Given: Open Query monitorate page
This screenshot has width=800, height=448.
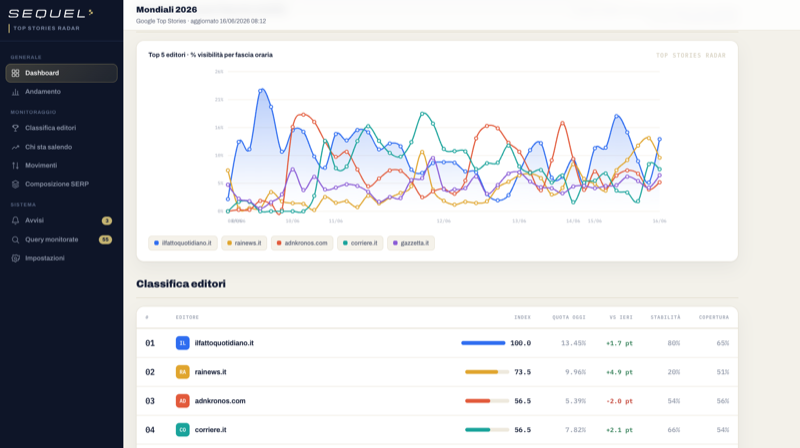Looking at the screenshot, I should click(61, 239).
